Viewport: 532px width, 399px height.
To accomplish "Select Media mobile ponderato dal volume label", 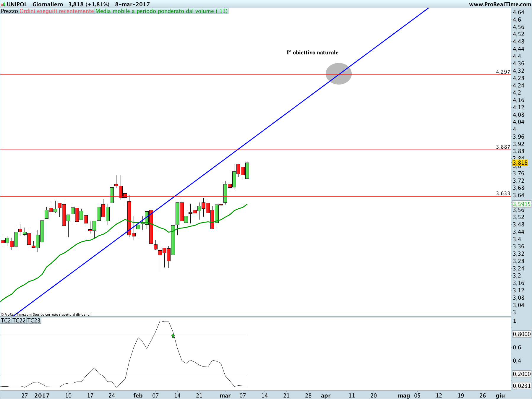I will pyautogui.click(x=162, y=11).
